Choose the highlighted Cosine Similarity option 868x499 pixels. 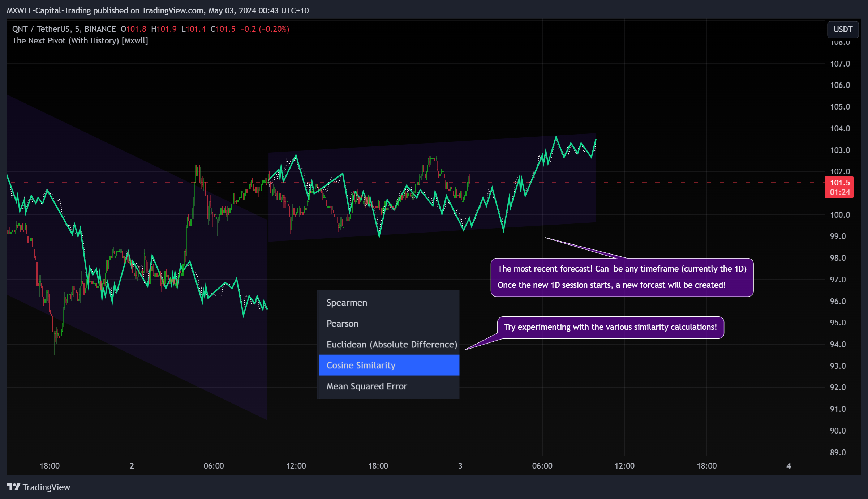pos(389,365)
